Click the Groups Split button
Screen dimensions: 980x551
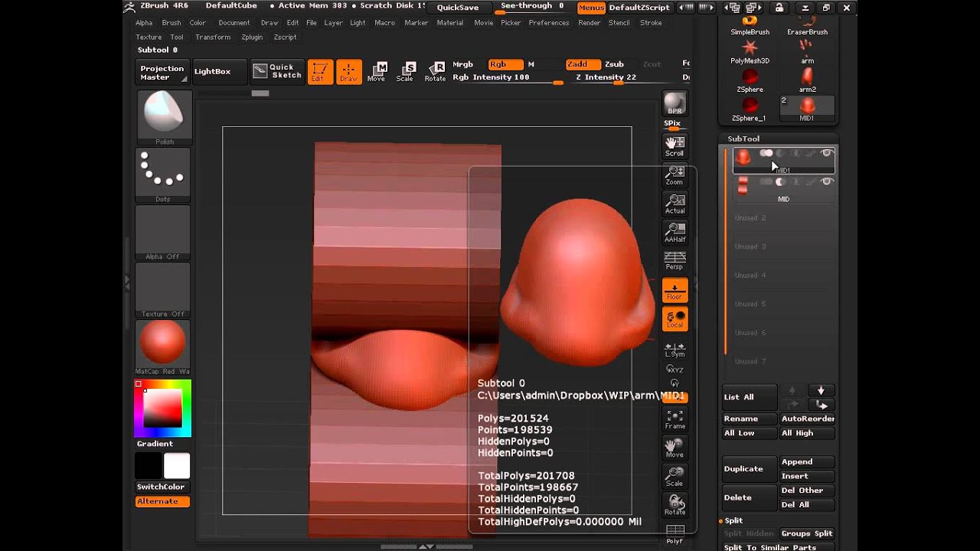(807, 533)
